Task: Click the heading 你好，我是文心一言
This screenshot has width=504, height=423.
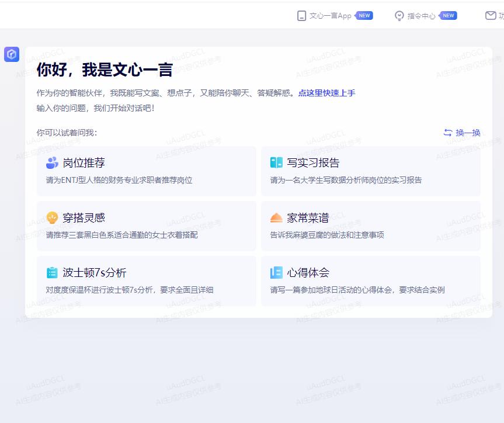Action: point(105,70)
